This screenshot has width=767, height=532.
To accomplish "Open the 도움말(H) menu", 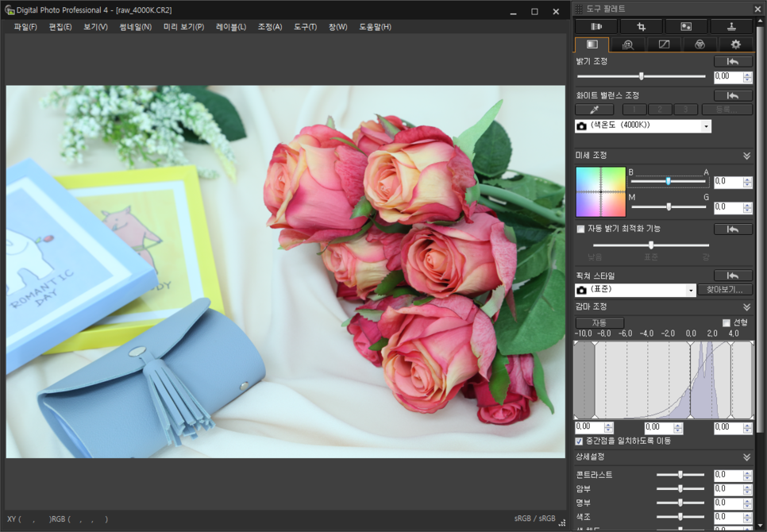I will click(x=376, y=27).
